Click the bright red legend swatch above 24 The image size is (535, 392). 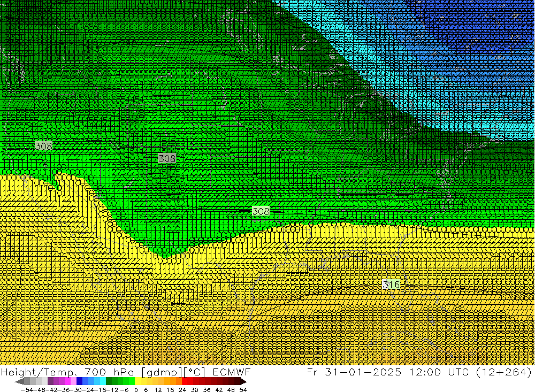click(185, 381)
